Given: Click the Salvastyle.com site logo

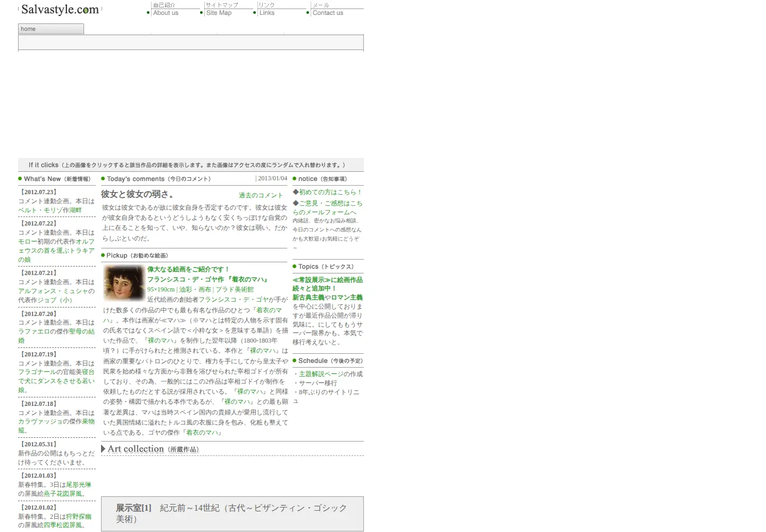Looking at the screenshot, I should tap(60, 10).
